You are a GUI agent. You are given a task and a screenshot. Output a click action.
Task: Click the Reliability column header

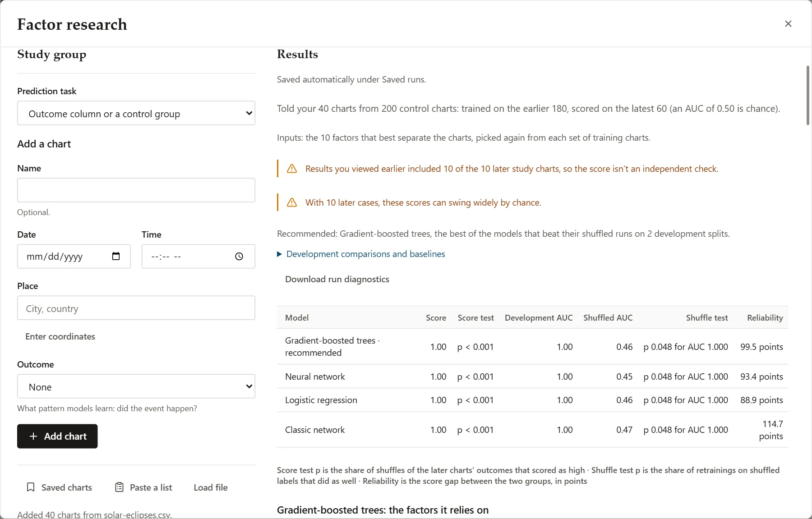[765, 317]
